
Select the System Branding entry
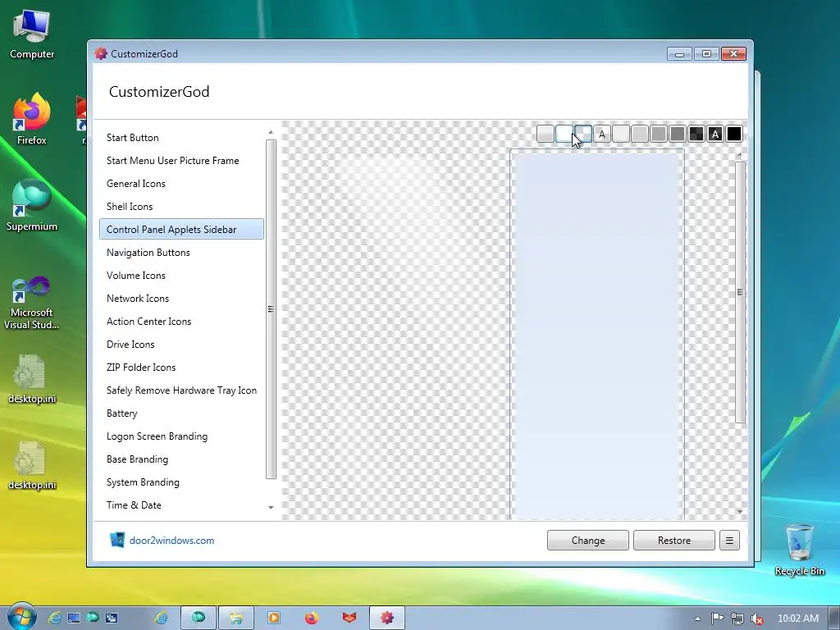click(181, 482)
